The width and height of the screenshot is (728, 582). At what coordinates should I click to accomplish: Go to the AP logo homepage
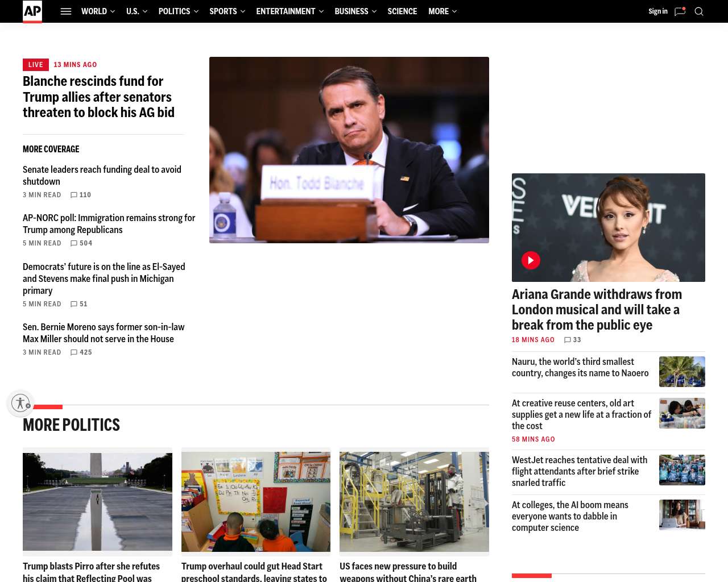pos(32,11)
